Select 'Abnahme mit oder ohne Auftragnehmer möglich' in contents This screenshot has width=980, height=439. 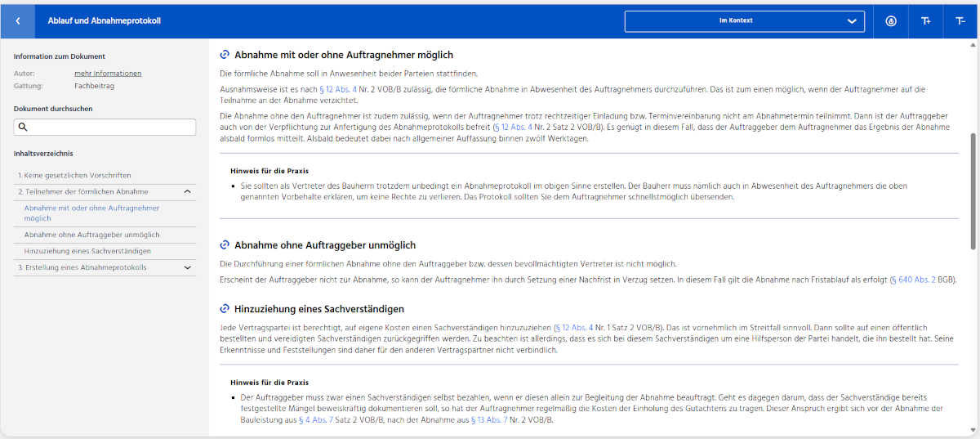click(91, 213)
